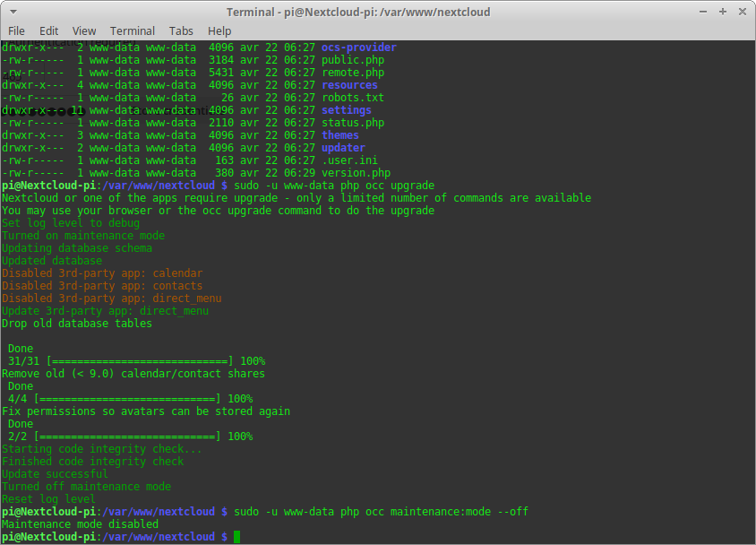
Task: Click 'Fix permissions so avatars can be stored again'
Action: coord(146,411)
